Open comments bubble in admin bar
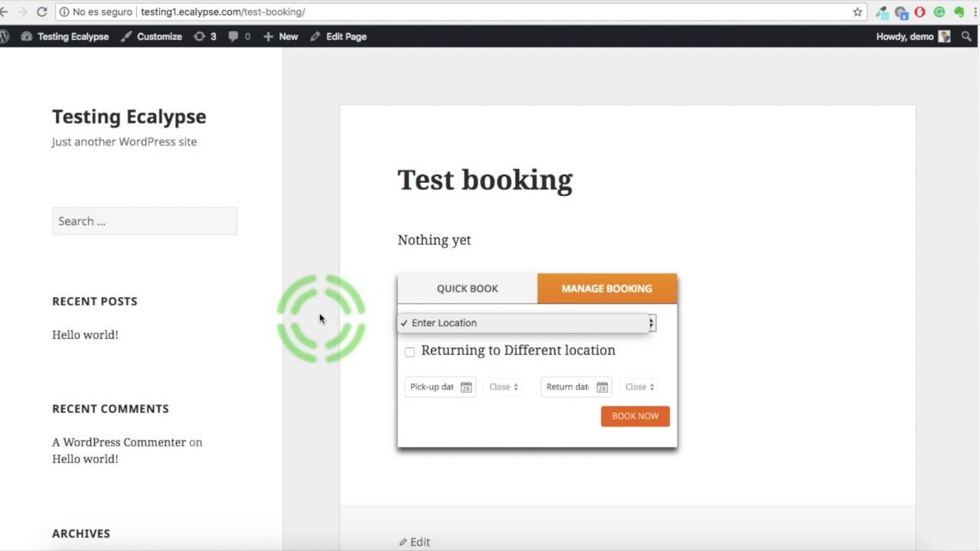 [239, 37]
